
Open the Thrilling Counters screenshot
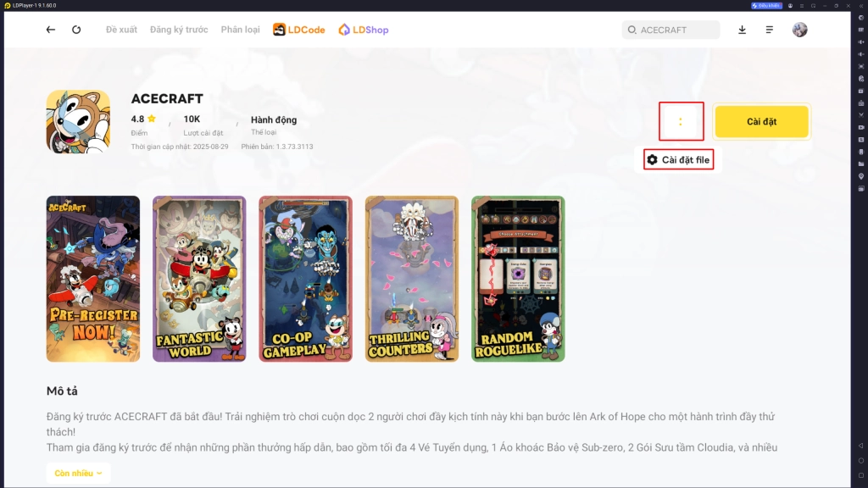tap(412, 279)
